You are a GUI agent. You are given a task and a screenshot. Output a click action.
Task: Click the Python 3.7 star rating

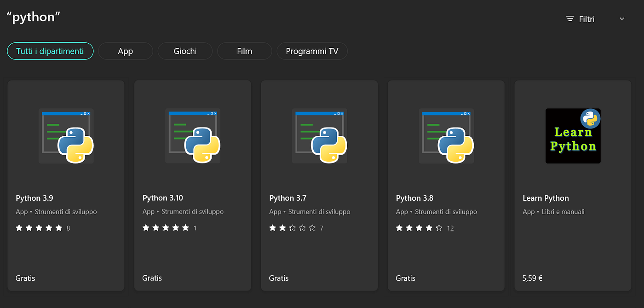pos(293,228)
